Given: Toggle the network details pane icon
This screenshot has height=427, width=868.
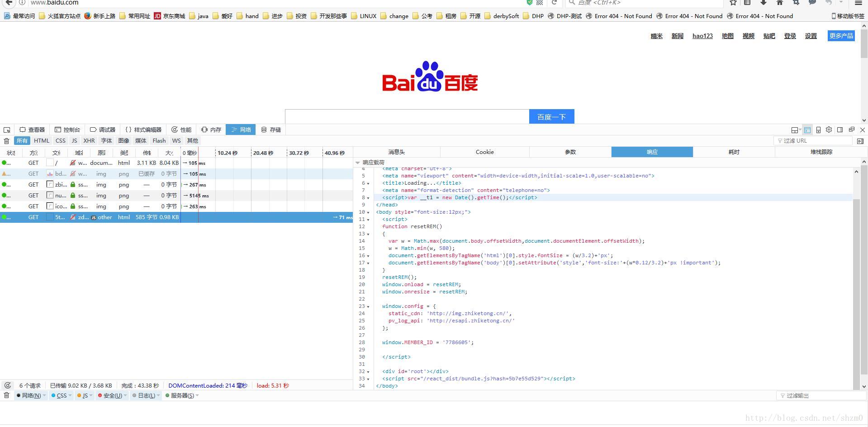Looking at the screenshot, I should pyautogui.click(x=860, y=141).
